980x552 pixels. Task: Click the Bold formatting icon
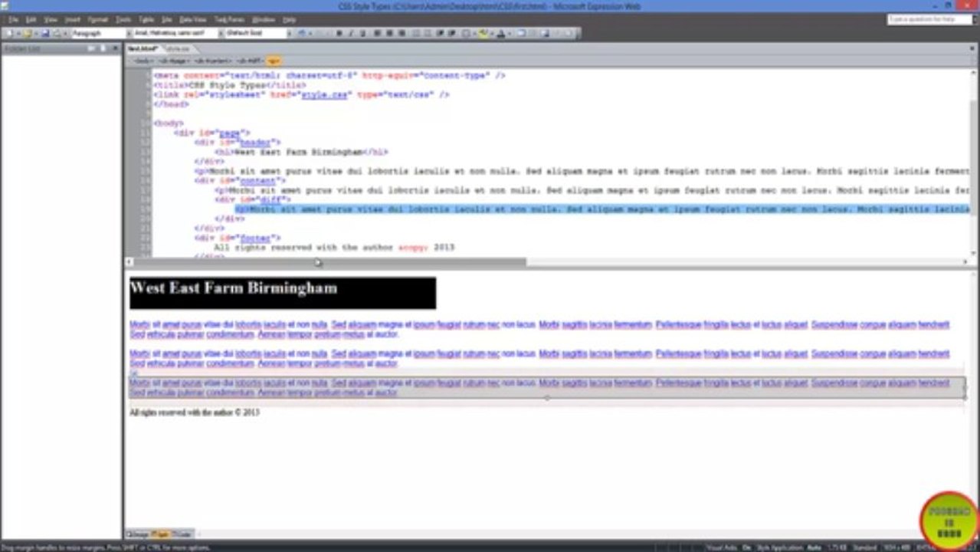pos(339,34)
